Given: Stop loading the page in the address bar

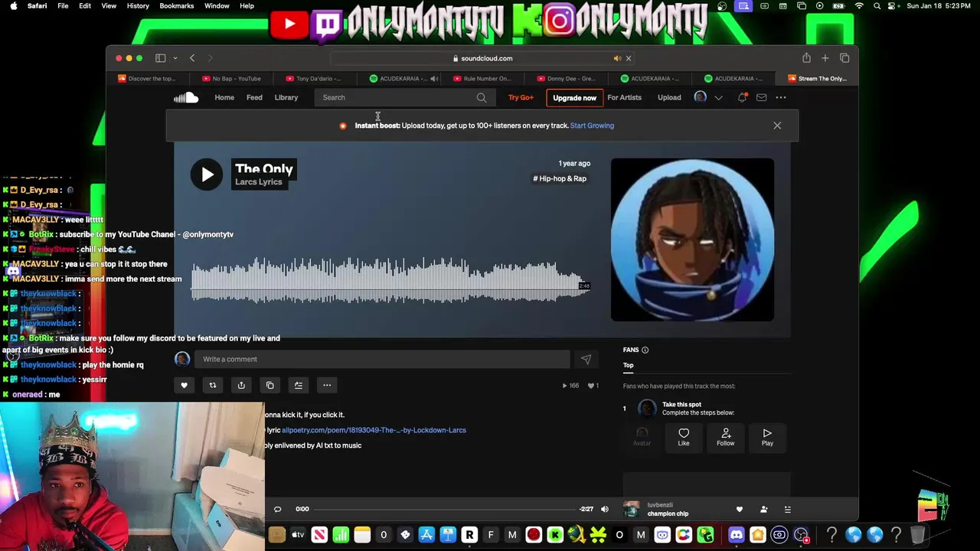Looking at the screenshot, I should [x=629, y=58].
